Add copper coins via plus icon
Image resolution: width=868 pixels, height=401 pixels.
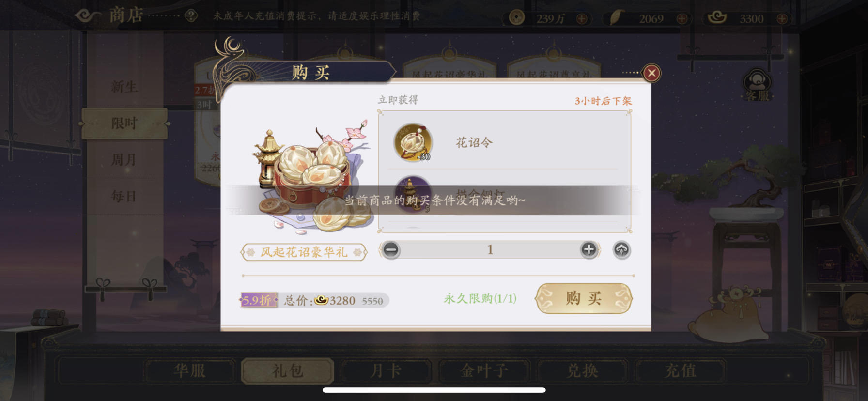pyautogui.click(x=582, y=19)
